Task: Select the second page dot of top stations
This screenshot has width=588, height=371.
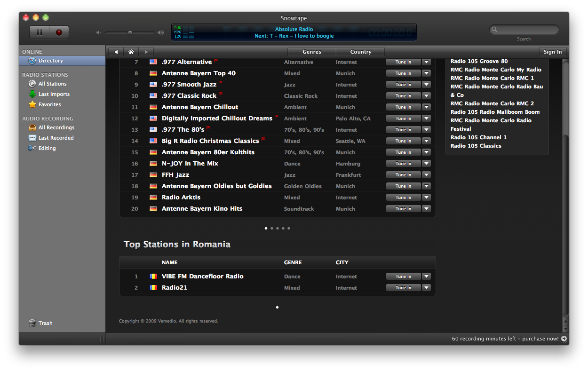Action: coord(272,228)
